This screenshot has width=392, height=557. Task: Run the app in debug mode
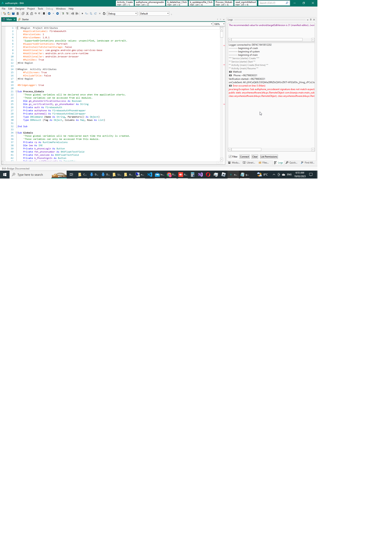(x=83, y=13)
